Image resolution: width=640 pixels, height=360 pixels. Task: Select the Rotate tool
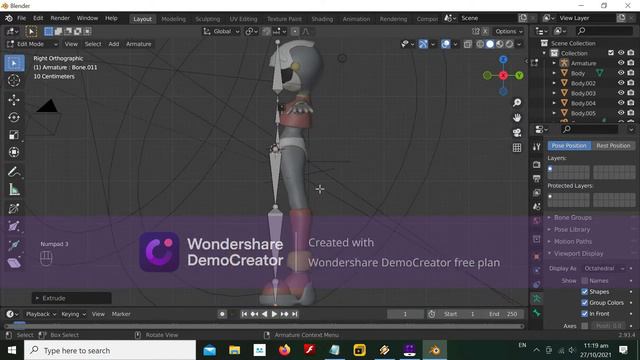[x=14, y=118]
